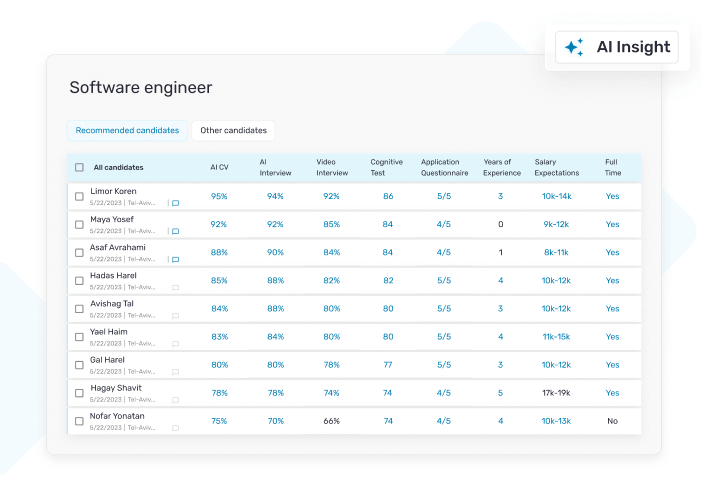Open Yael Haim candidate name
This screenshot has height=477, width=702.
(109, 332)
